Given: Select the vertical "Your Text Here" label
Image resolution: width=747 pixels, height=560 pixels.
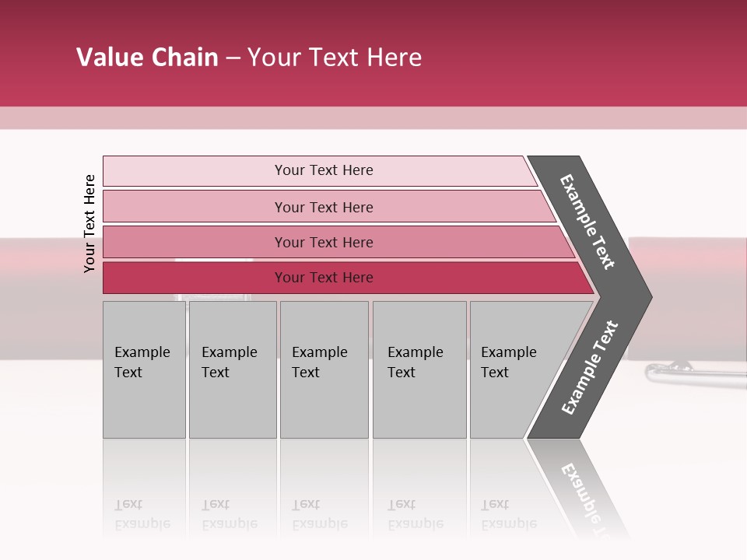Looking at the screenshot, I should pyautogui.click(x=89, y=223).
